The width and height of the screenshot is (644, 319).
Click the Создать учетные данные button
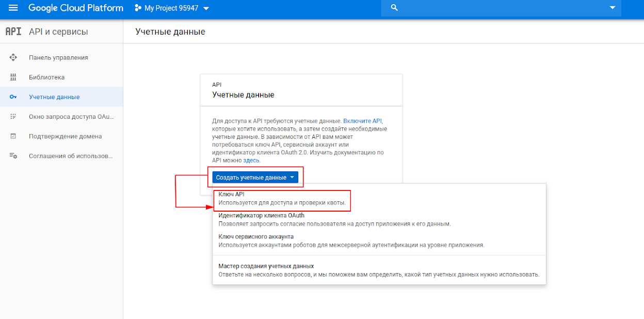[x=255, y=178]
